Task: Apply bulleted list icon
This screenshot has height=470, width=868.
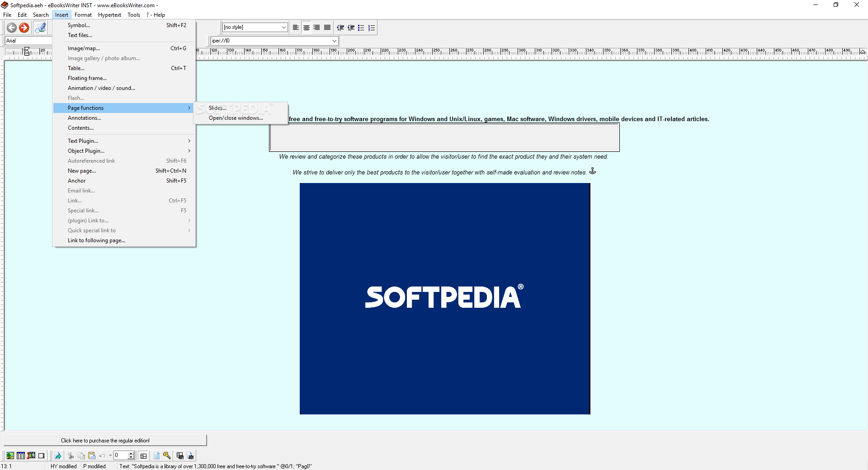Action: pyautogui.click(x=361, y=28)
